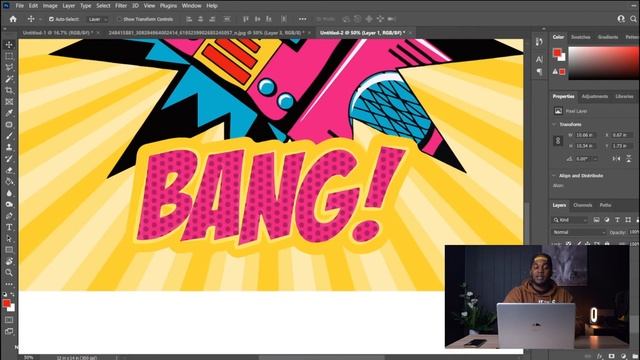Switch to the Untitled-1 document tab

[58, 33]
